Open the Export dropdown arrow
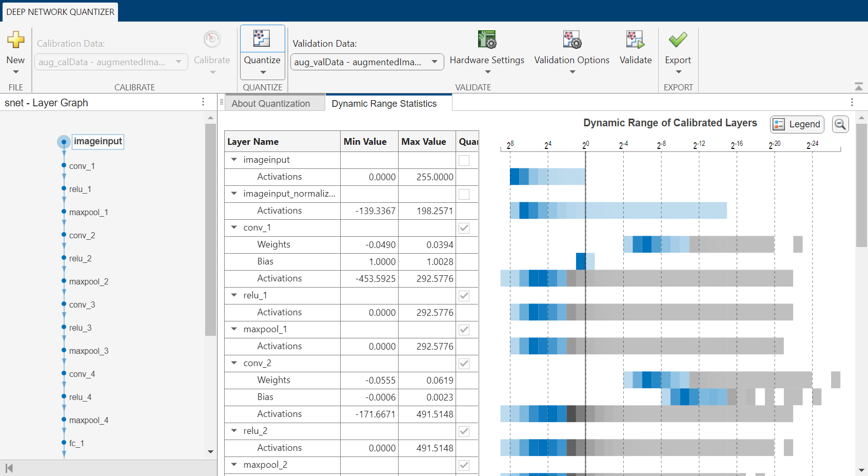The height and width of the screenshot is (476, 868). click(678, 72)
